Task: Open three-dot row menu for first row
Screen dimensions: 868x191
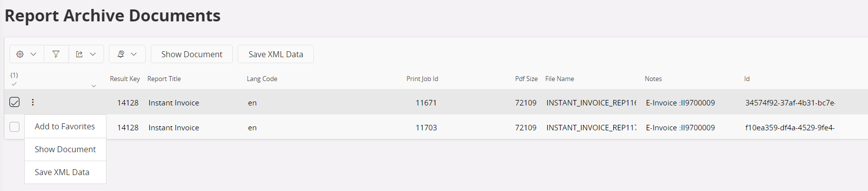Action: pos(33,102)
